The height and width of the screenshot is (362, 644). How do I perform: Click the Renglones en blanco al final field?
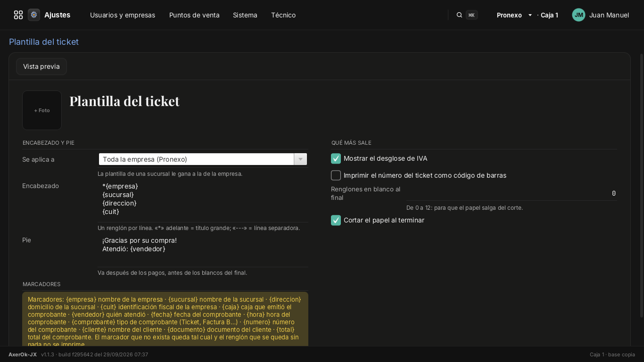pos(512,193)
